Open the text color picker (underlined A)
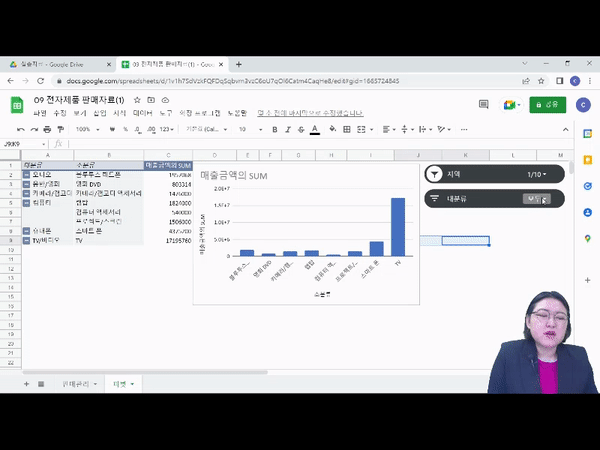This screenshot has width=600, height=450. pyautogui.click(x=314, y=129)
